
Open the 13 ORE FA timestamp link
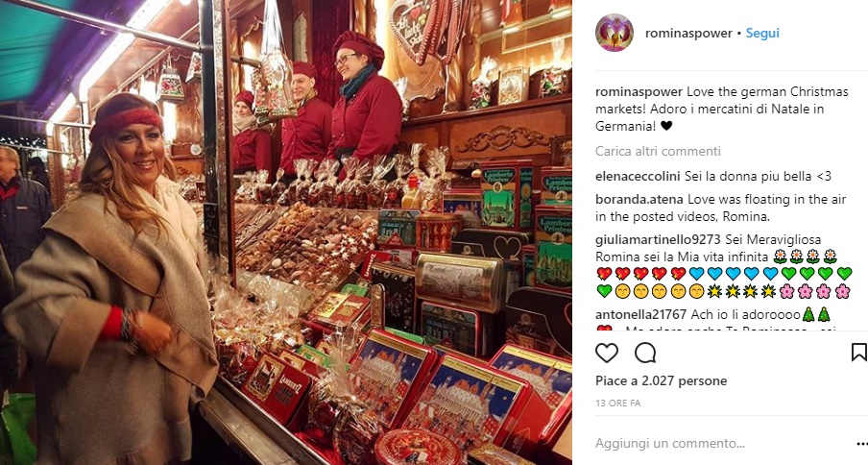(617, 403)
